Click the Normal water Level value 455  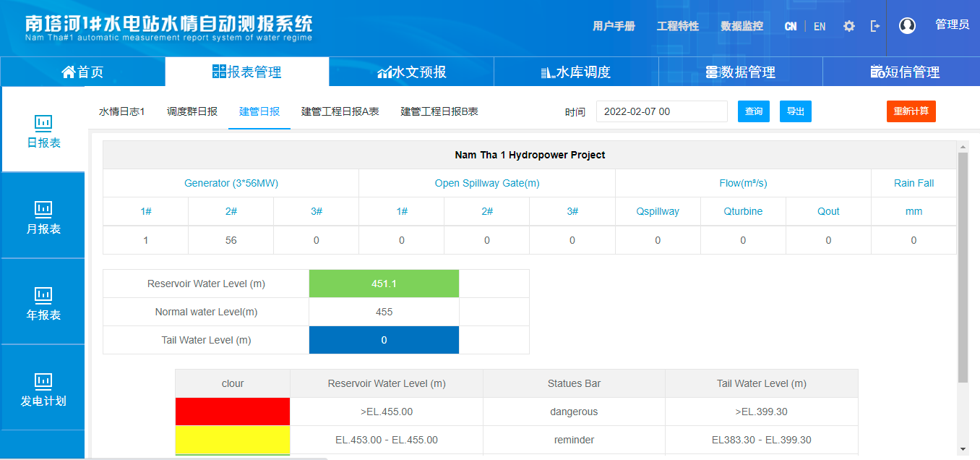point(384,312)
